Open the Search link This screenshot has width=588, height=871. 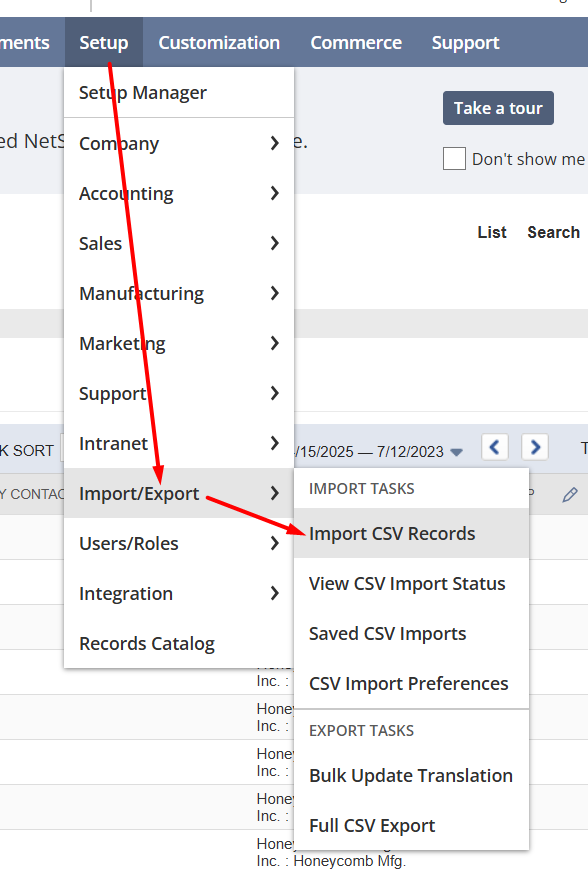(x=553, y=232)
